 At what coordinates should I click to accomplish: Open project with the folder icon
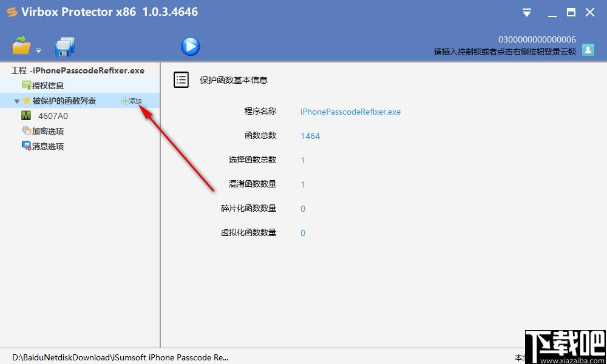[21, 45]
